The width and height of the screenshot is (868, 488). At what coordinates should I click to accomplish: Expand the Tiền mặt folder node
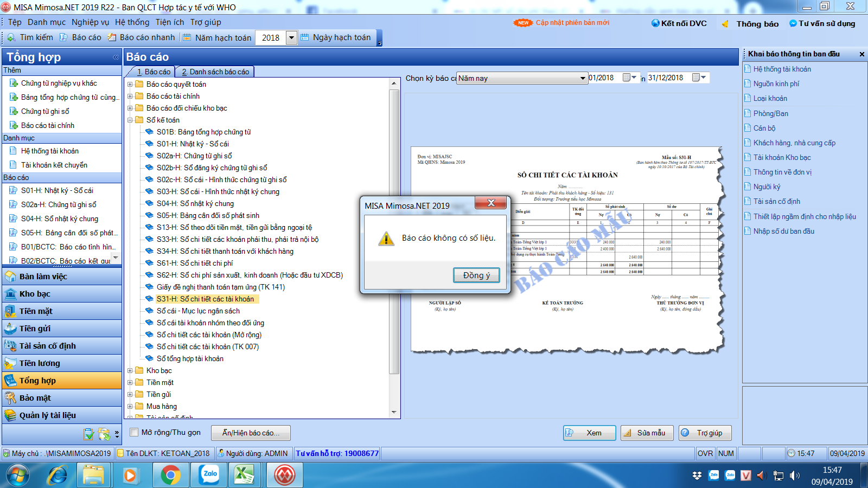tap(130, 382)
